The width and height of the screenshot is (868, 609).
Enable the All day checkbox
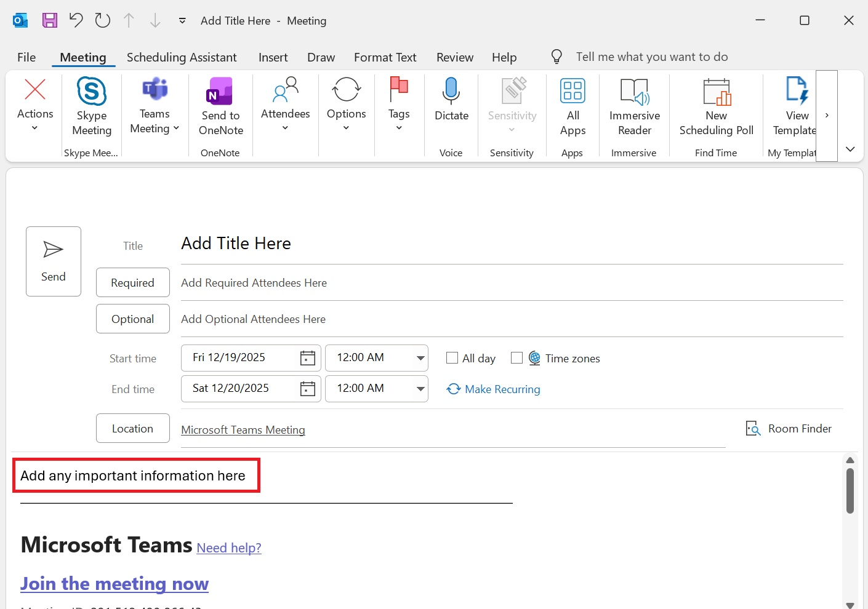coord(452,358)
